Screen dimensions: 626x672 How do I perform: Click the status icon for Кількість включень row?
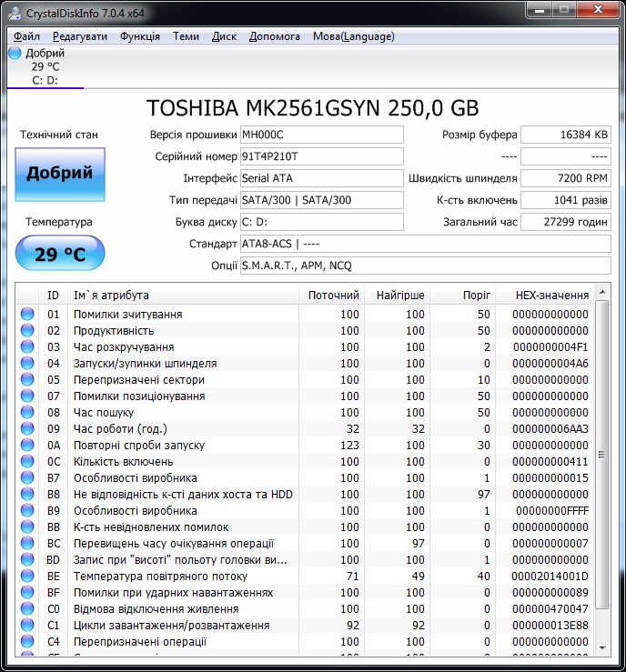(27, 461)
